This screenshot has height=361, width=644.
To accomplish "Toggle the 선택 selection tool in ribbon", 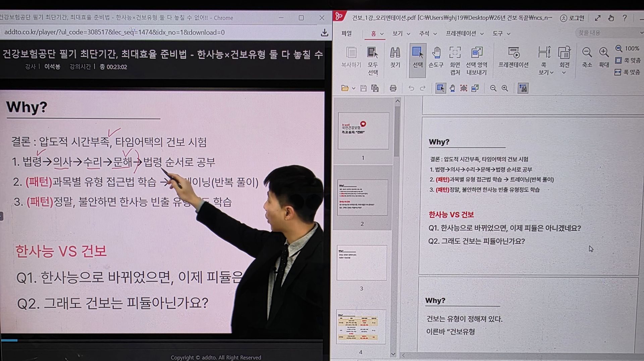I will [417, 57].
